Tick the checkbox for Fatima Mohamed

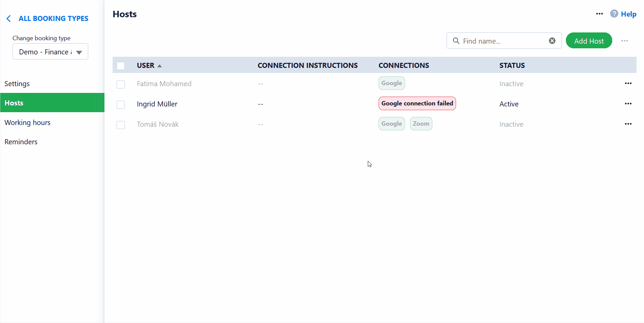121,84
